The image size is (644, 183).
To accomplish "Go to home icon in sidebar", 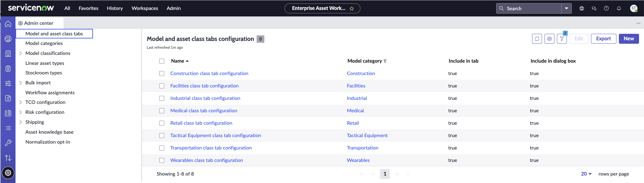I will [8, 24].
